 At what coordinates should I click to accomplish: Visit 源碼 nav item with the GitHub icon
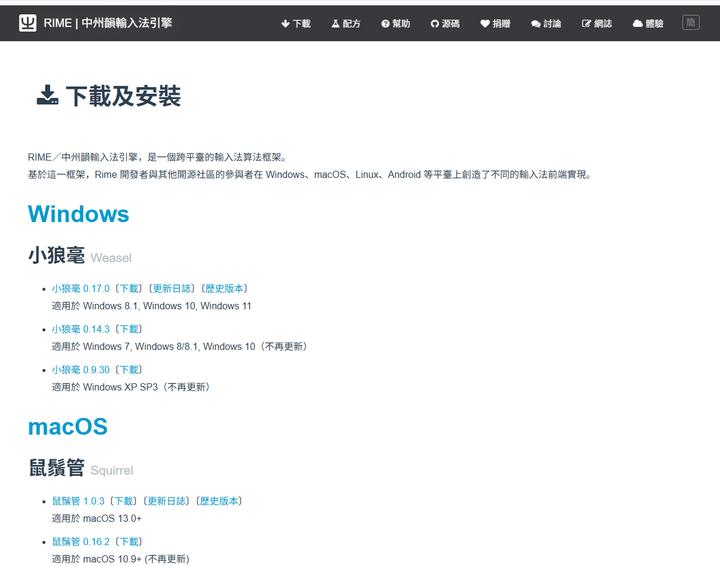pyautogui.click(x=445, y=23)
